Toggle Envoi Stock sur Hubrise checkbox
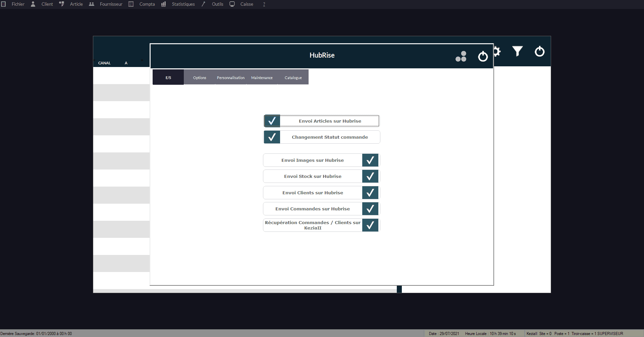Screen dimensions: 644x337 [370, 176]
